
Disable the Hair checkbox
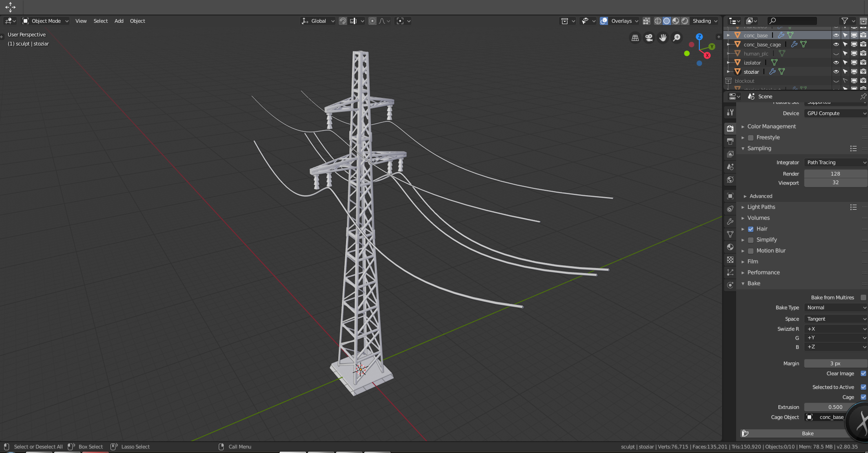(751, 229)
